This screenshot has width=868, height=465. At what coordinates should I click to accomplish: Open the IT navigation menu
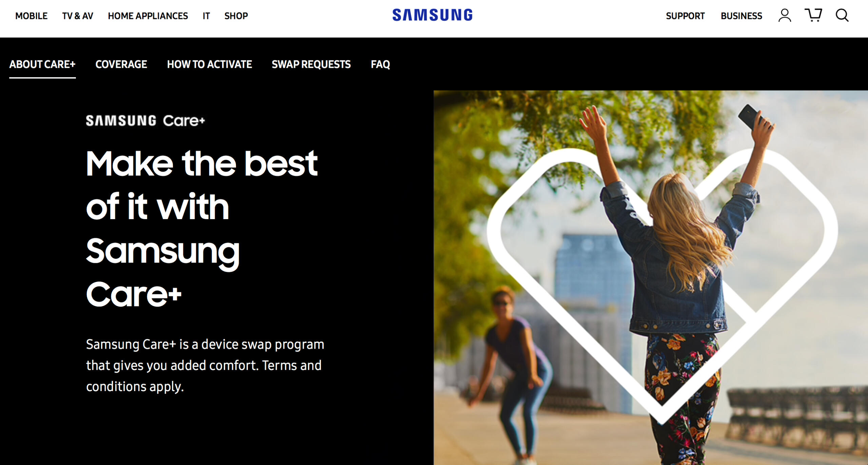[206, 16]
